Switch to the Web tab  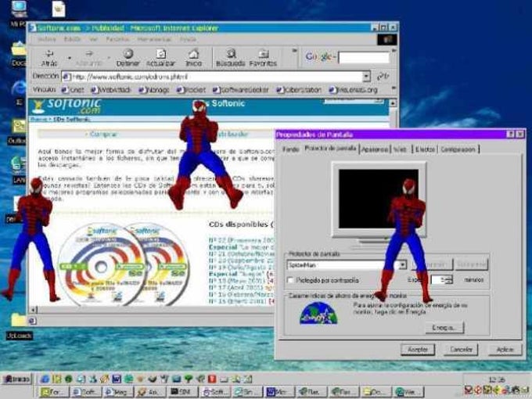tap(401, 149)
